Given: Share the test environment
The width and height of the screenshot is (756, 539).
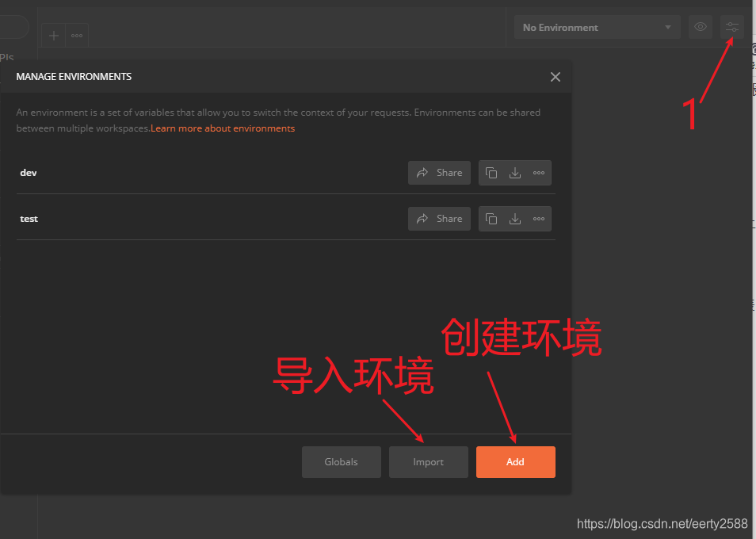Looking at the screenshot, I should click(439, 219).
